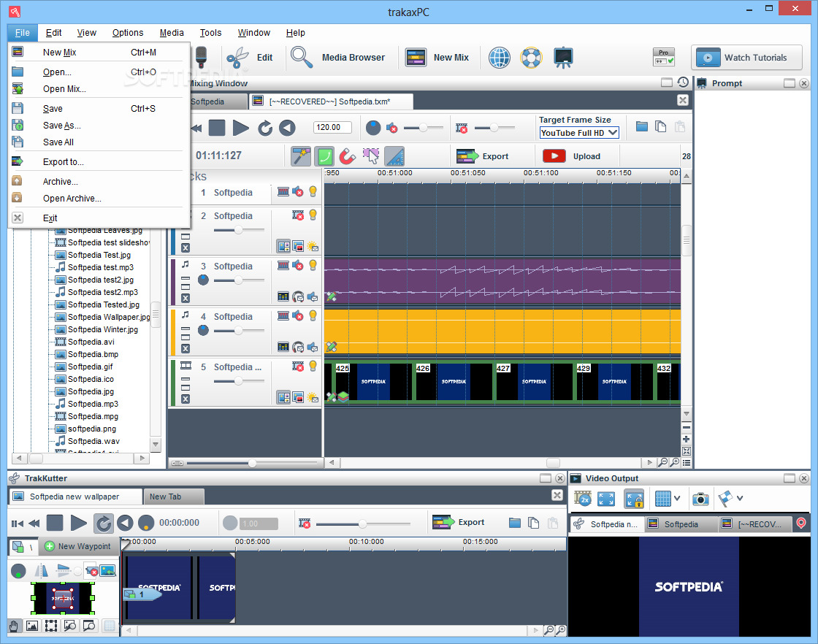Toggle the light bulb on track 2 Softpedia
This screenshot has height=644, width=818.
pos(313,215)
